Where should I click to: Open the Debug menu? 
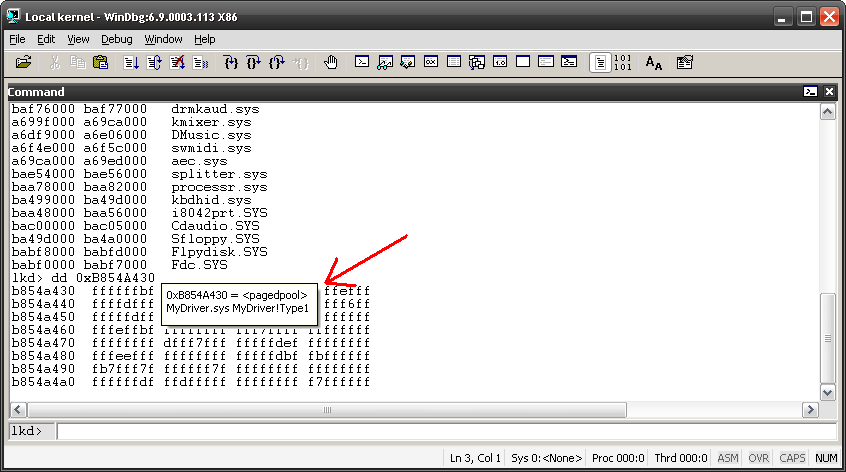point(116,39)
